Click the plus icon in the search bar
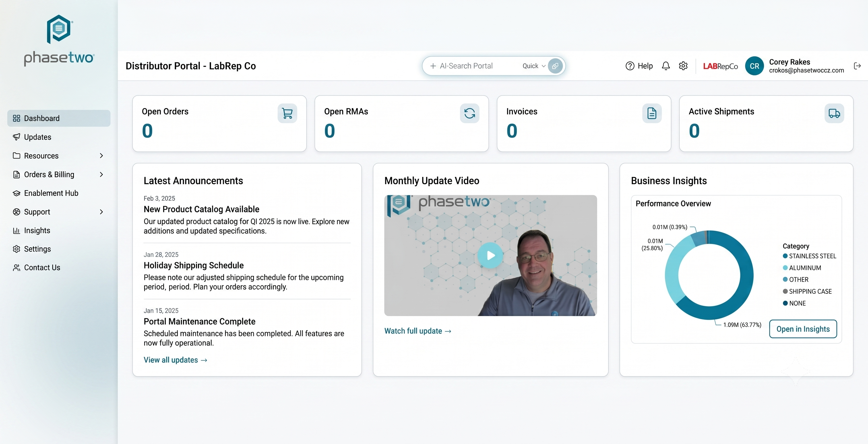868x444 pixels. [x=433, y=66]
